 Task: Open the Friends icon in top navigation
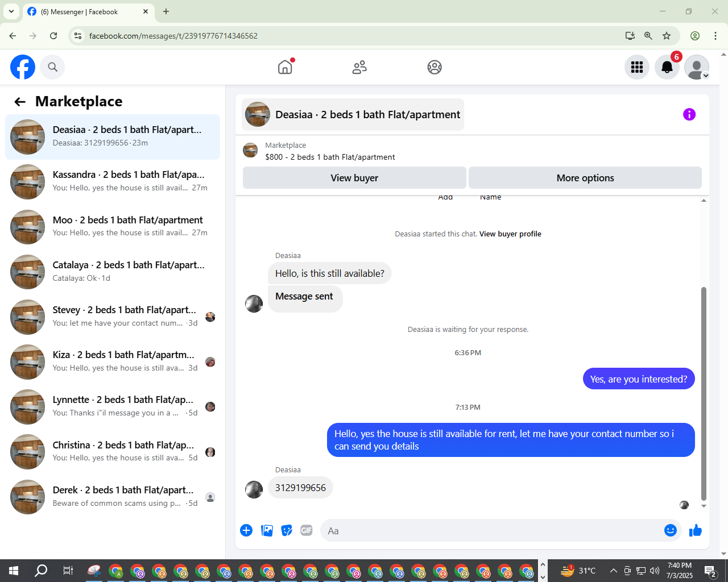(359, 67)
